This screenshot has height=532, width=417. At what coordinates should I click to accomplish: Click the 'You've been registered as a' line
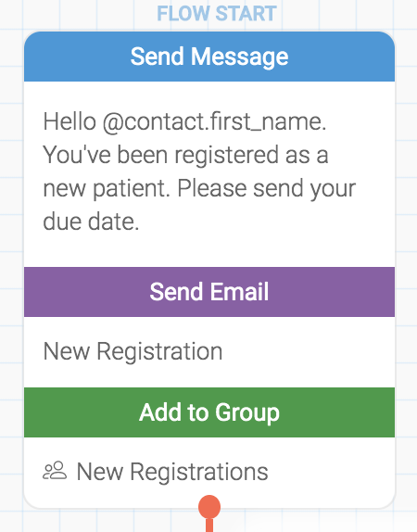point(185,155)
